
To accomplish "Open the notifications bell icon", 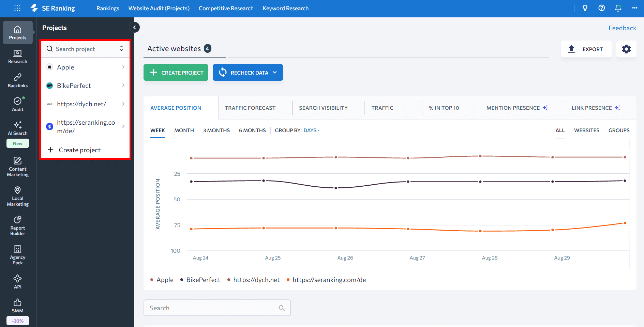I will [x=618, y=8].
